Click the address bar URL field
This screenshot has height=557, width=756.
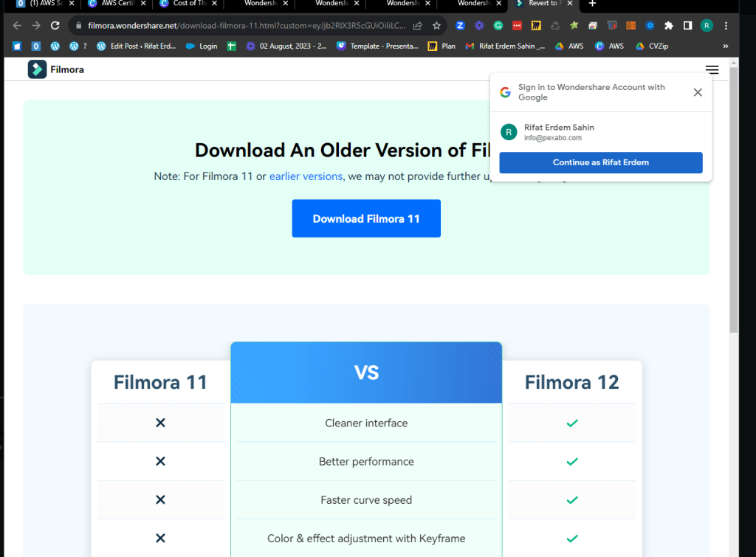click(x=247, y=26)
